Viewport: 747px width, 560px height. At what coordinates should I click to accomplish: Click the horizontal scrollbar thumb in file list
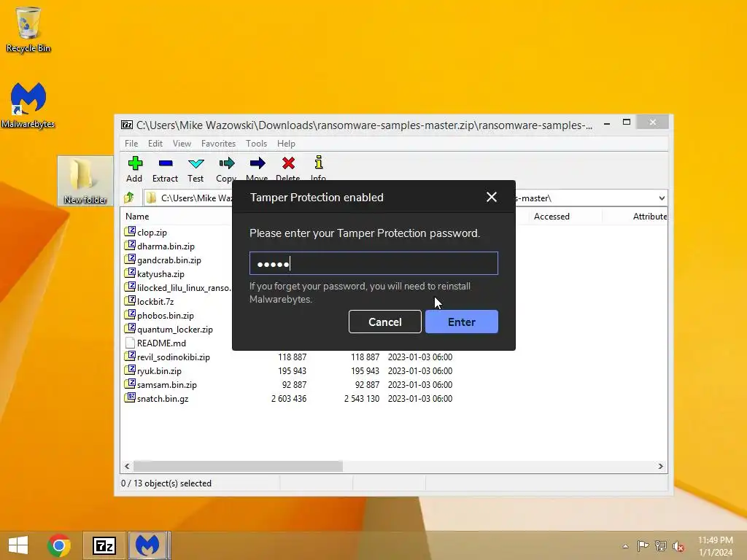239,466
